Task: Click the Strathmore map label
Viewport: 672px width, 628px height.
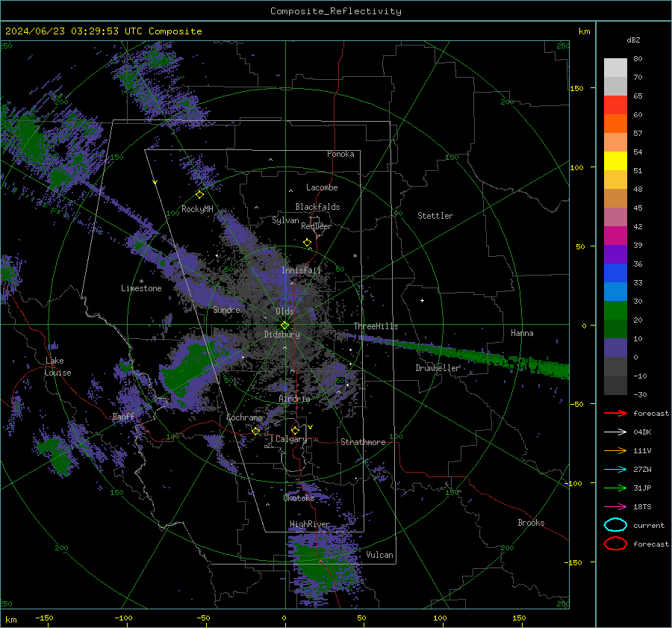Action: [x=363, y=442]
